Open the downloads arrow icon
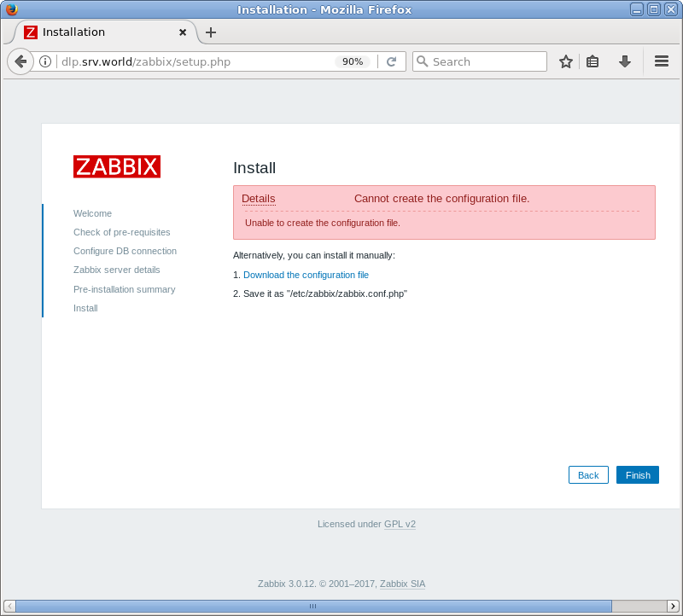Screen dimensions: 683x616 pos(625,61)
